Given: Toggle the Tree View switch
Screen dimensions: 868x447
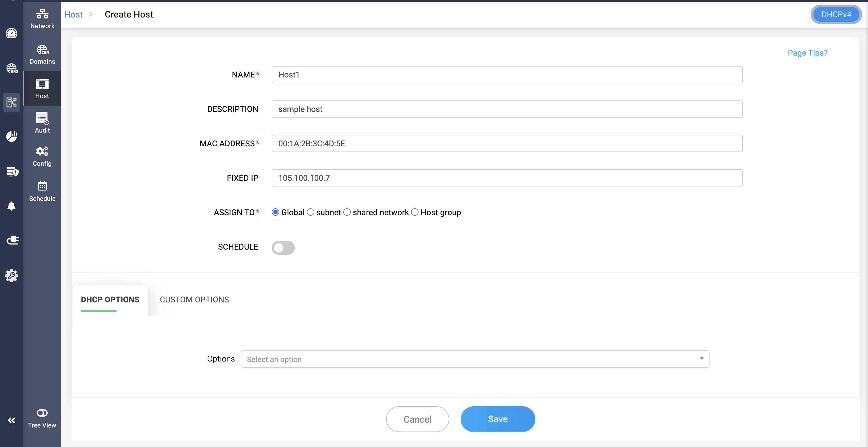Looking at the screenshot, I should pyautogui.click(x=42, y=413).
